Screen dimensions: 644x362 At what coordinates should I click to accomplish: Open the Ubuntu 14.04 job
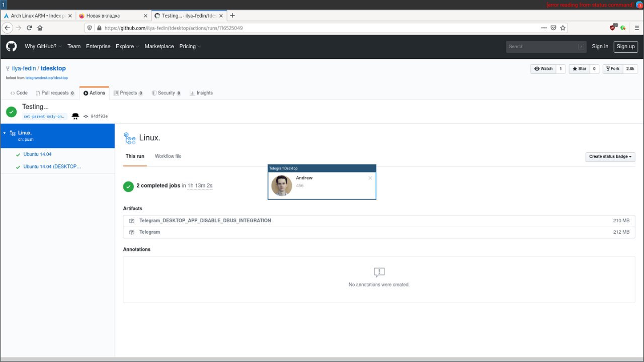tap(37, 154)
